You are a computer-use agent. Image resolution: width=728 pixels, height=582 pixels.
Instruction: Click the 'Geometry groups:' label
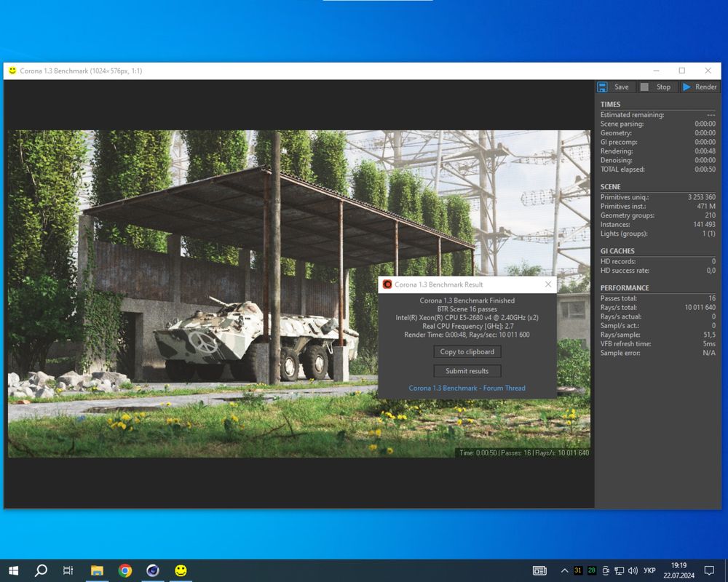tap(628, 215)
